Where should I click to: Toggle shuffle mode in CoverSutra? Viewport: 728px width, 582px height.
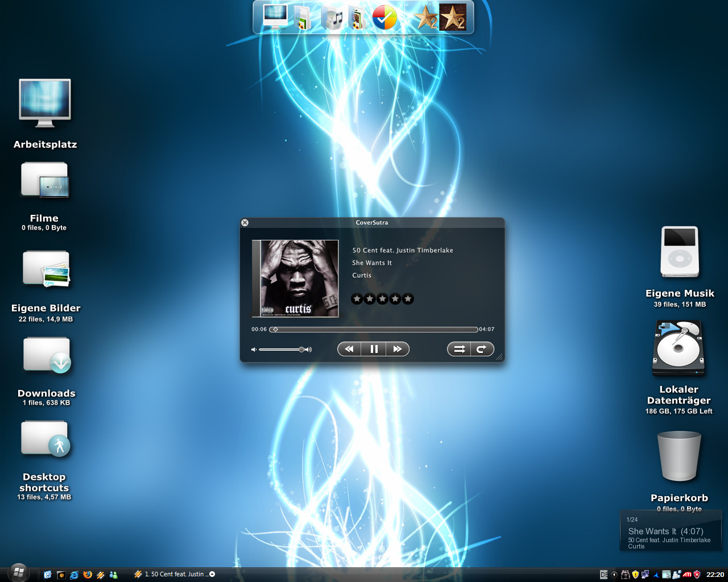459,349
